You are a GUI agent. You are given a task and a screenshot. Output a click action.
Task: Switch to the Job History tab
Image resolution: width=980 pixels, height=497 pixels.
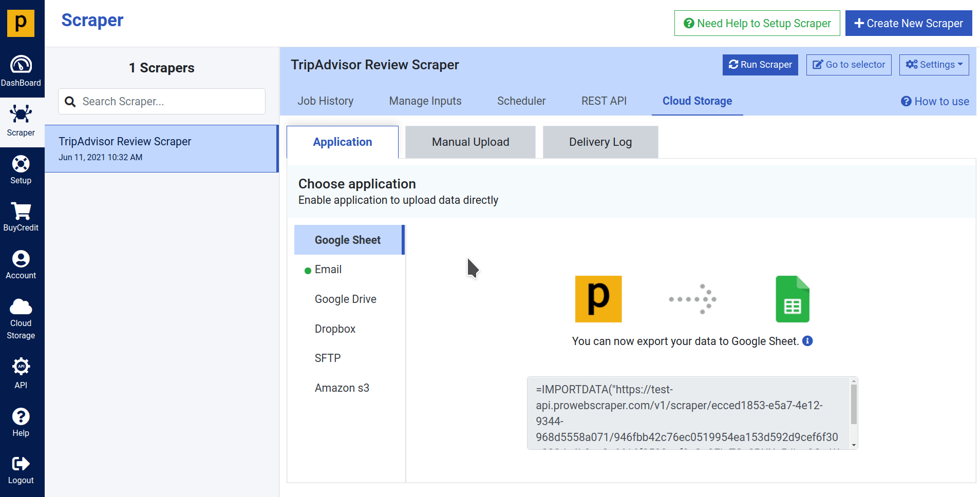coord(325,101)
